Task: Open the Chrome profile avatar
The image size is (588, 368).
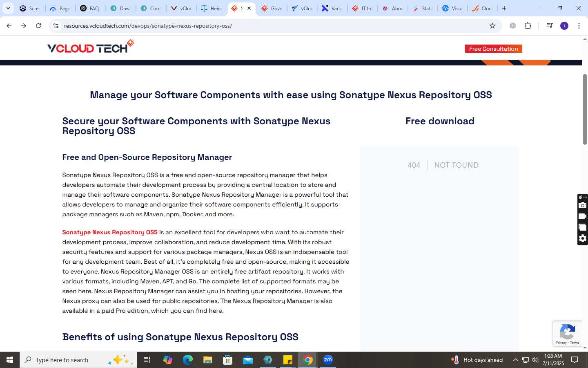Action: [x=564, y=26]
